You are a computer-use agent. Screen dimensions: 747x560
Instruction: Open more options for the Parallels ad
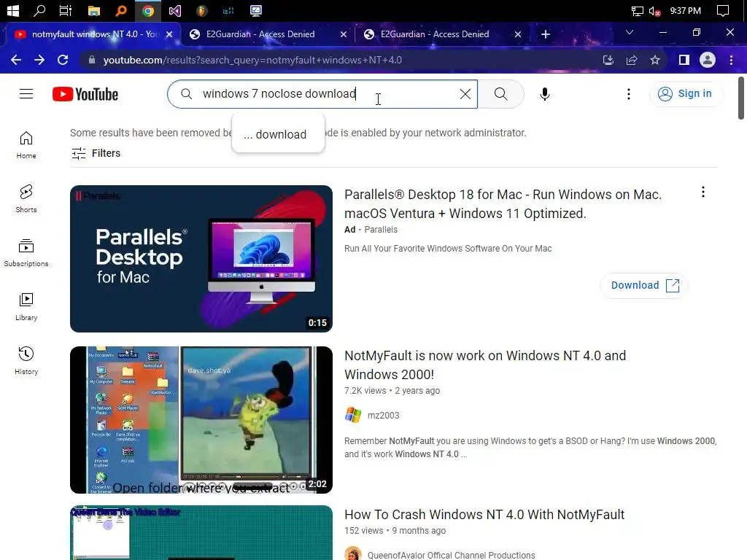pyautogui.click(x=703, y=192)
